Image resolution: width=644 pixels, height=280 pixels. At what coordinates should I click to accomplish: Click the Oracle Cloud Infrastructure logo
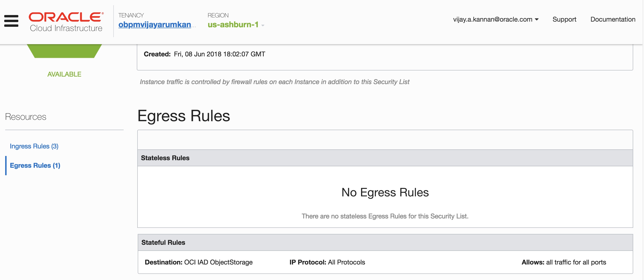[66, 22]
